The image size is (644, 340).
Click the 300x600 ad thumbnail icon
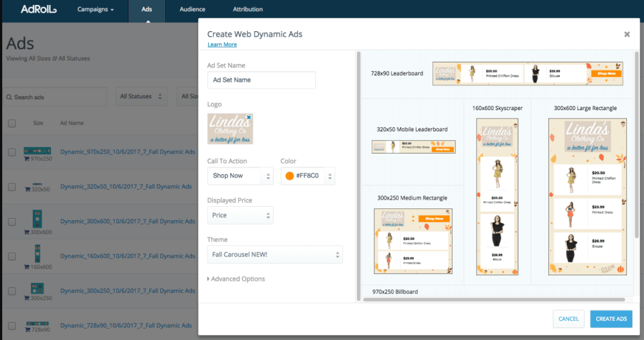point(38,219)
